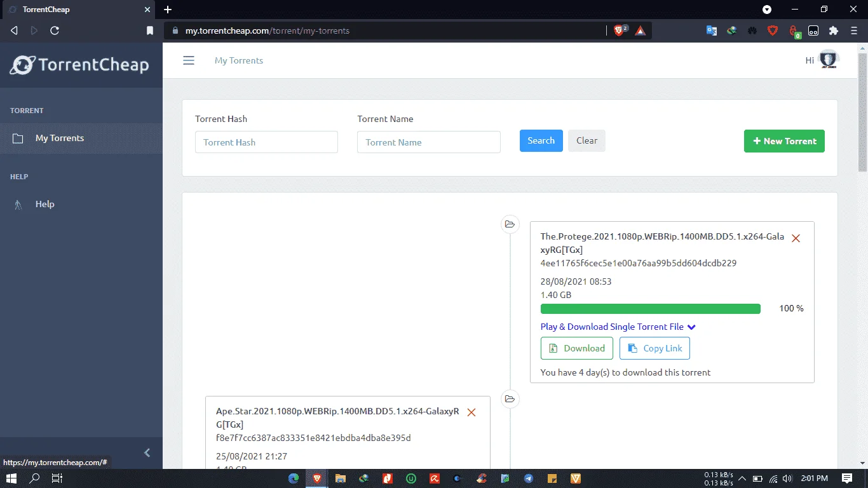Open Google Translate extension
Viewport: 868px width, 488px height.
(x=712, y=30)
